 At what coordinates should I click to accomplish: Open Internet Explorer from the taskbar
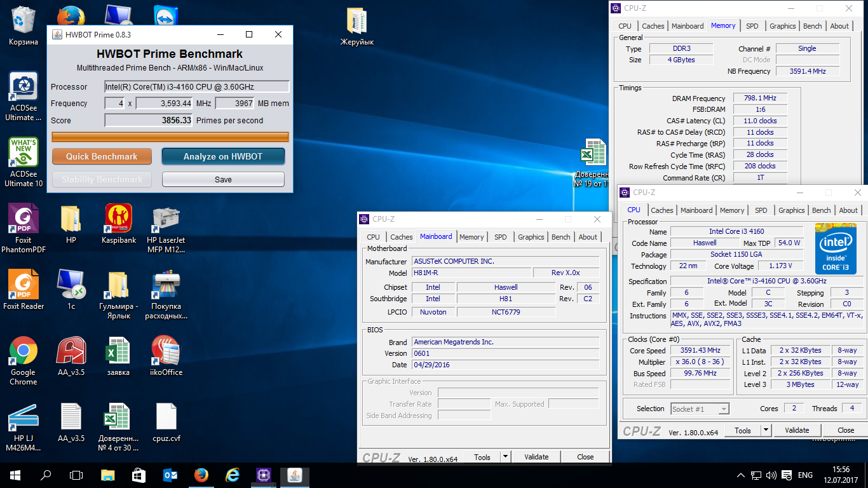point(233,475)
